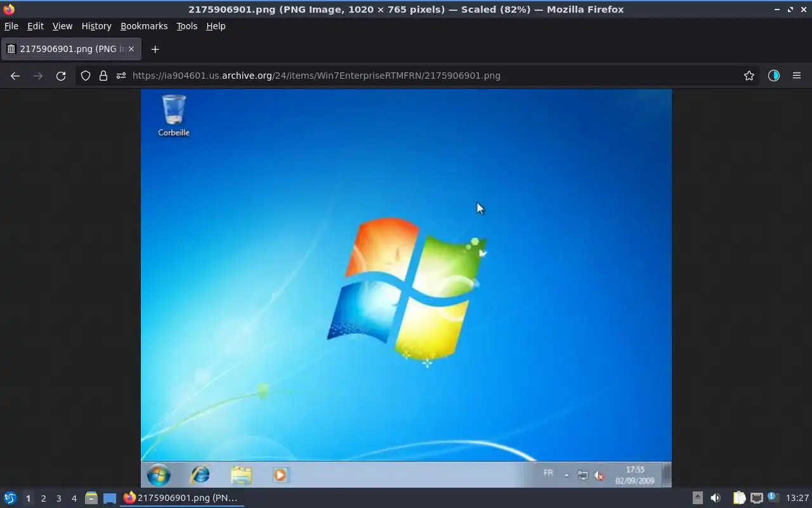Screen dimensions: 812x508
Task: Switch to workspace 3
Action: [58, 498]
